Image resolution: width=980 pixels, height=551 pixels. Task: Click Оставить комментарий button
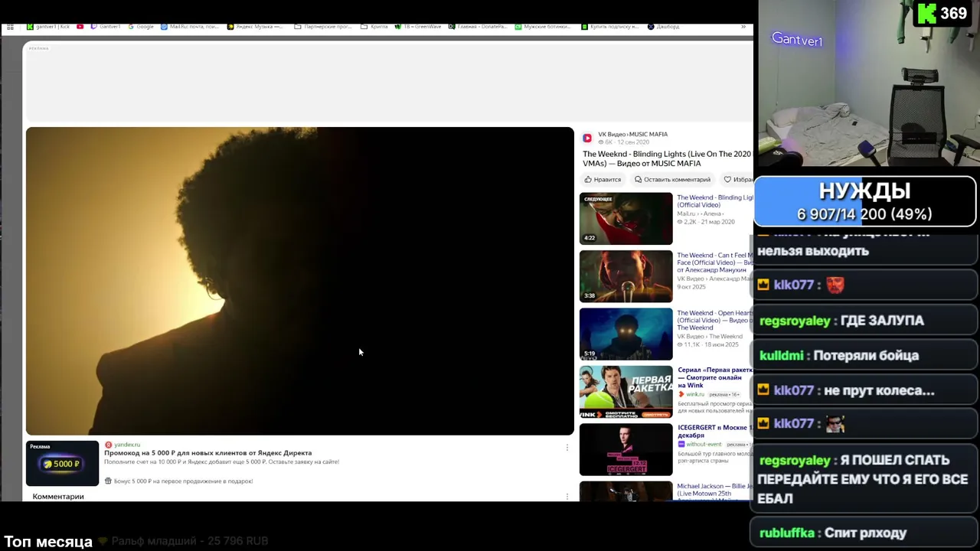point(672,180)
